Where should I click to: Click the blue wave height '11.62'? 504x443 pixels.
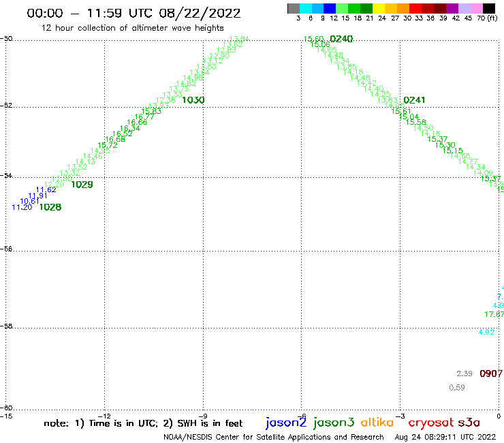[x=46, y=190]
